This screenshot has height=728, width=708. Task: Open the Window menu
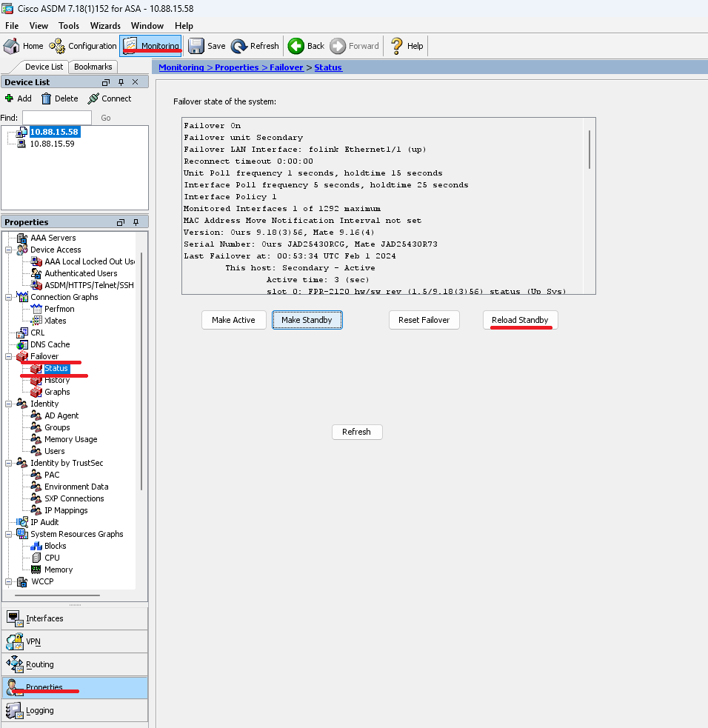tap(147, 26)
